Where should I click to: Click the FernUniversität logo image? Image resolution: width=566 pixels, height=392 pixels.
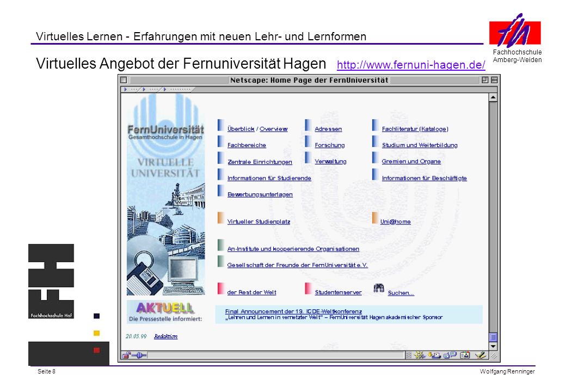[x=165, y=126]
